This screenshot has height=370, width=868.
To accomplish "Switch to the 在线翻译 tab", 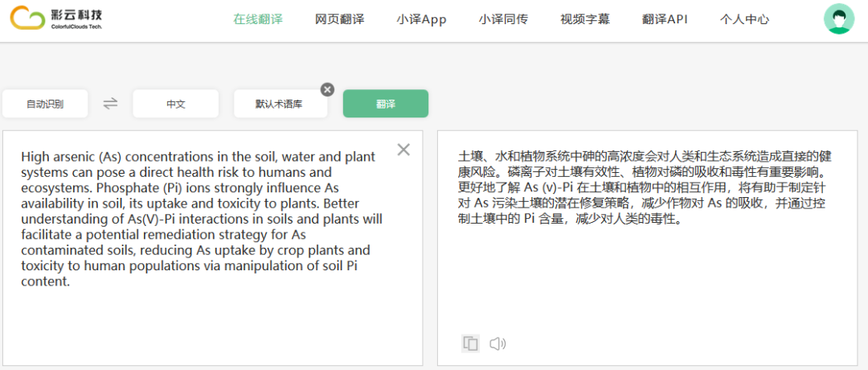I will pyautogui.click(x=258, y=19).
